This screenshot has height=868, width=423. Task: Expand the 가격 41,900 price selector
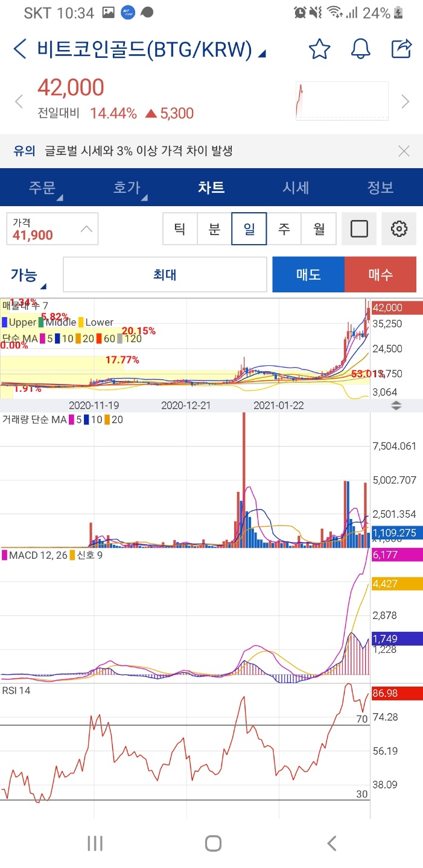tap(52, 229)
